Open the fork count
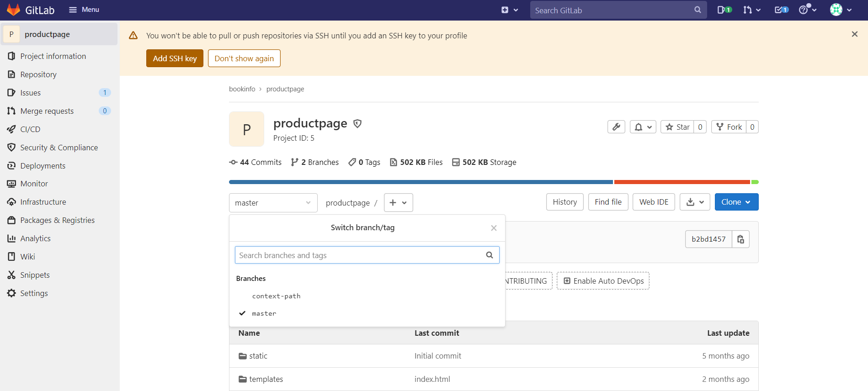 752,127
